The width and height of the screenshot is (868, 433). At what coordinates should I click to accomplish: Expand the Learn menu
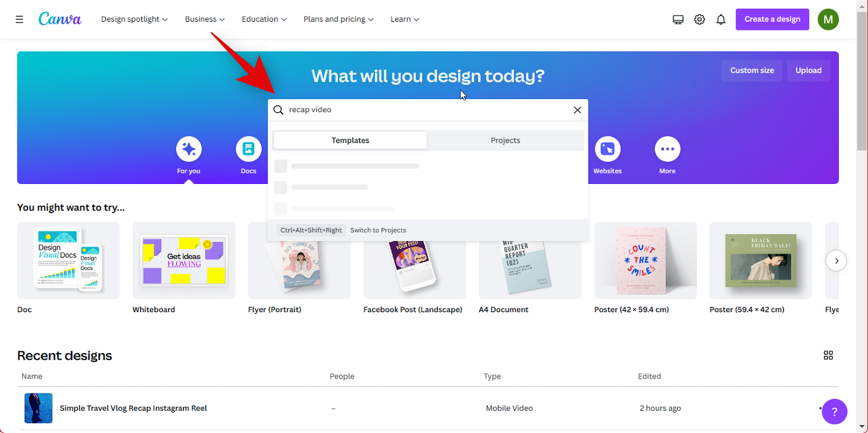[405, 19]
